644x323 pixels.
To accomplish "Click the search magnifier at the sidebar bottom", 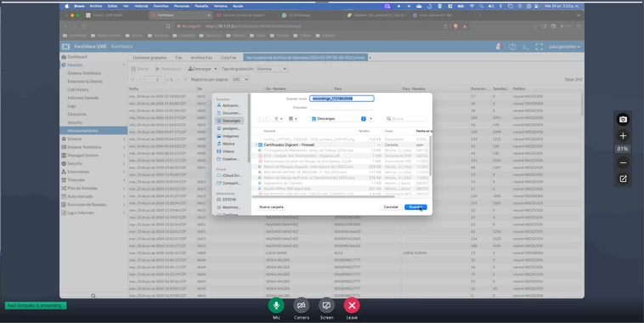I will (x=93, y=296).
